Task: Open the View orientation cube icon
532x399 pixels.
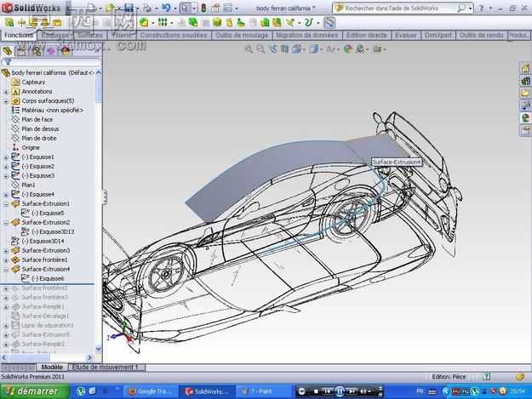Action: pos(296,49)
